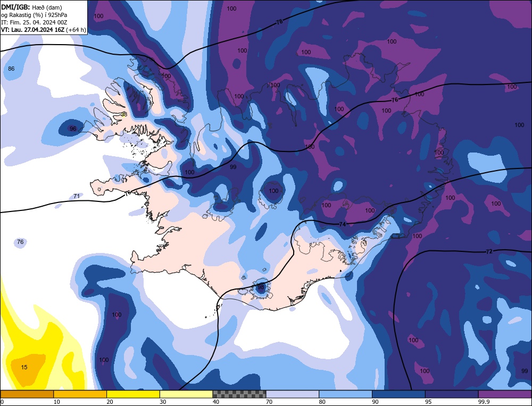Click the '70' legend tick label
This screenshot has width=532, height=406.
269,402
